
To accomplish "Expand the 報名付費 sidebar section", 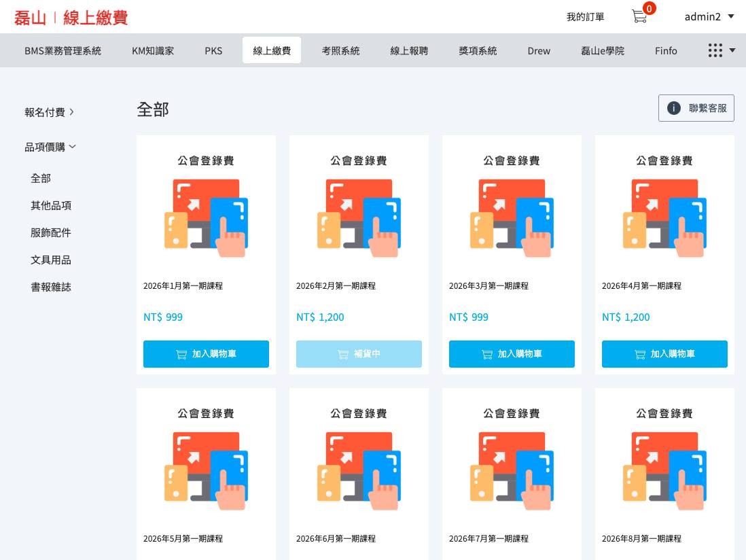I will pyautogui.click(x=50, y=112).
